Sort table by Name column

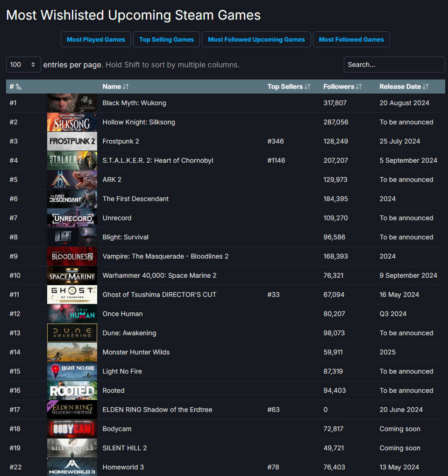[115, 87]
